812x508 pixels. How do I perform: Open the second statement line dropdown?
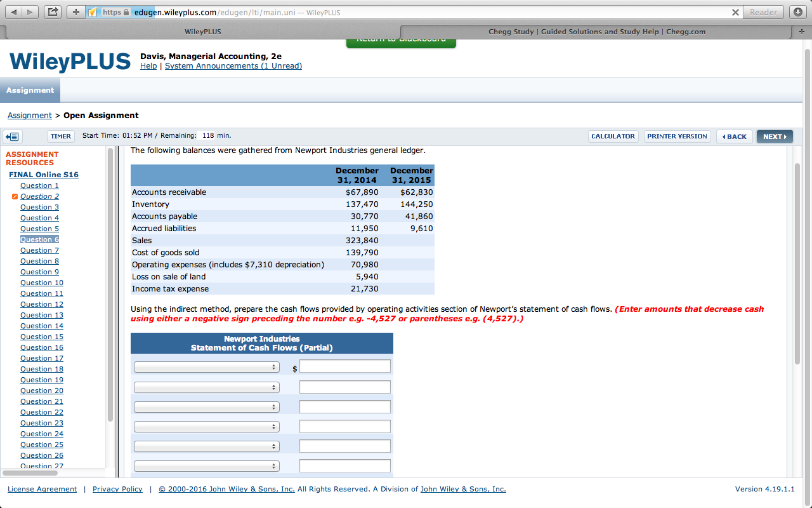(x=206, y=386)
